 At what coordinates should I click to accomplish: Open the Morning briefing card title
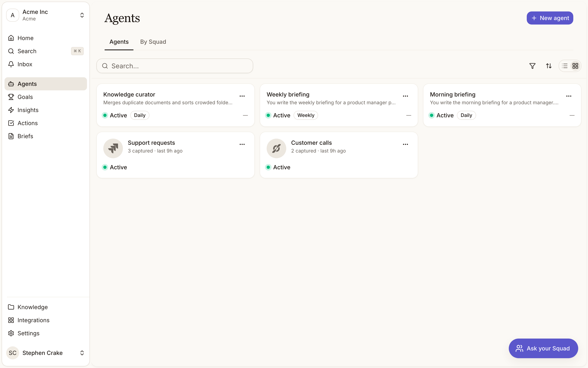pyautogui.click(x=452, y=94)
